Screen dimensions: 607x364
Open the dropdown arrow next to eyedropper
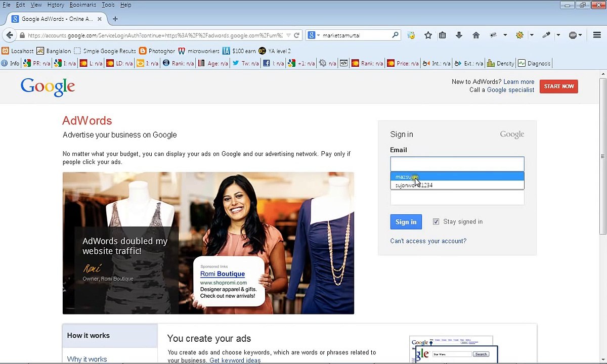pyautogui.click(x=558, y=35)
